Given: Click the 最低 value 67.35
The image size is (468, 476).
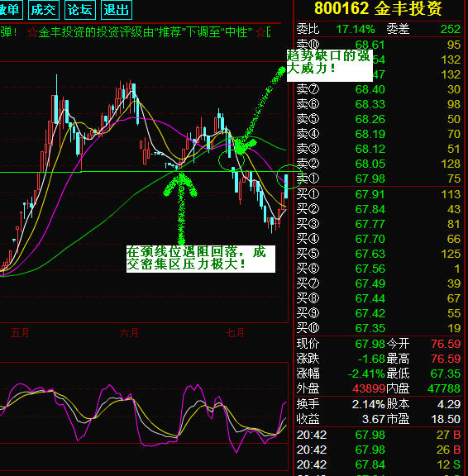Looking at the screenshot, I should coord(446,374).
